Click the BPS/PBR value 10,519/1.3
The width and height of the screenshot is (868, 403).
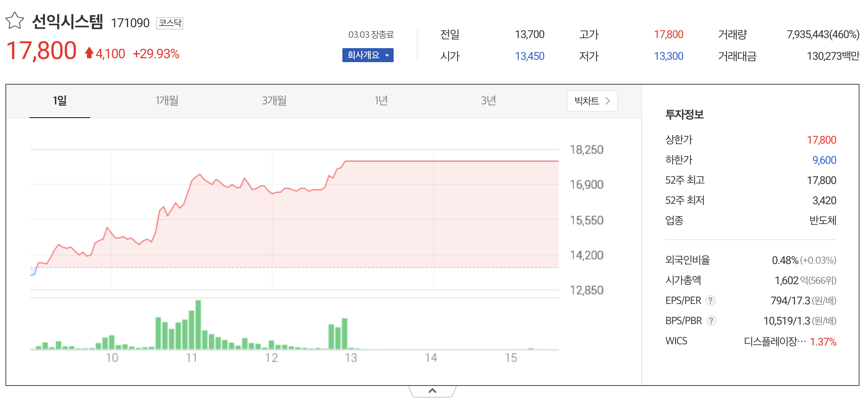786,321
